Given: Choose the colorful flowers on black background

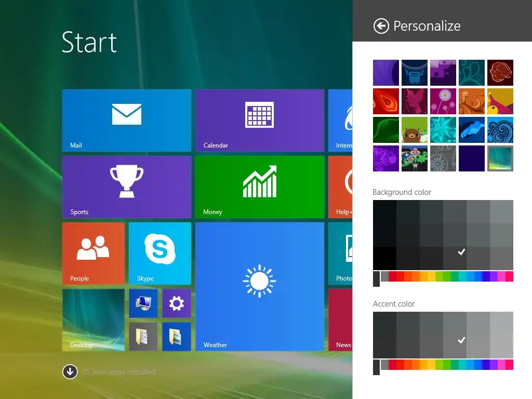Looking at the screenshot, I should pyautogui.click(x=415, y=158).
